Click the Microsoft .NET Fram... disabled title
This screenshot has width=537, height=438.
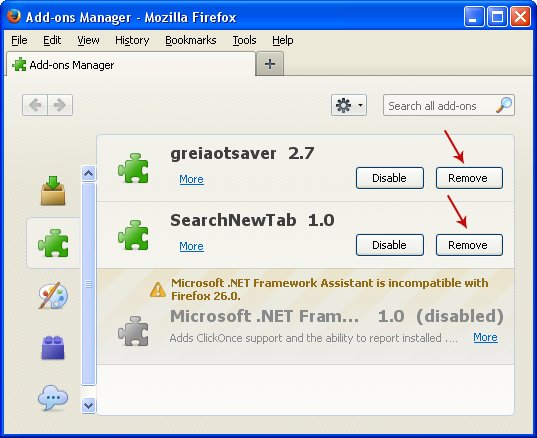[337, 316]
